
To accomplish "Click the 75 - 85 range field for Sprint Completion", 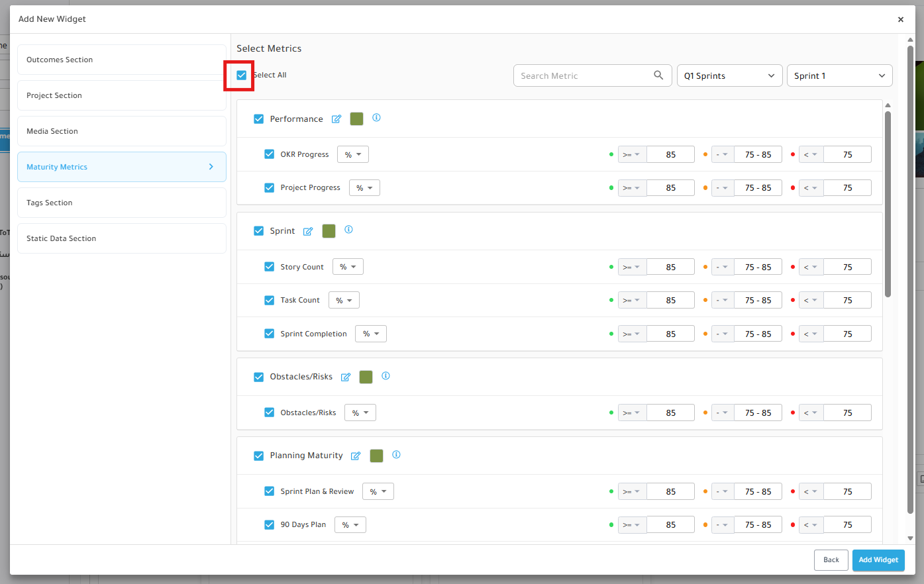I will click(758, 334).
